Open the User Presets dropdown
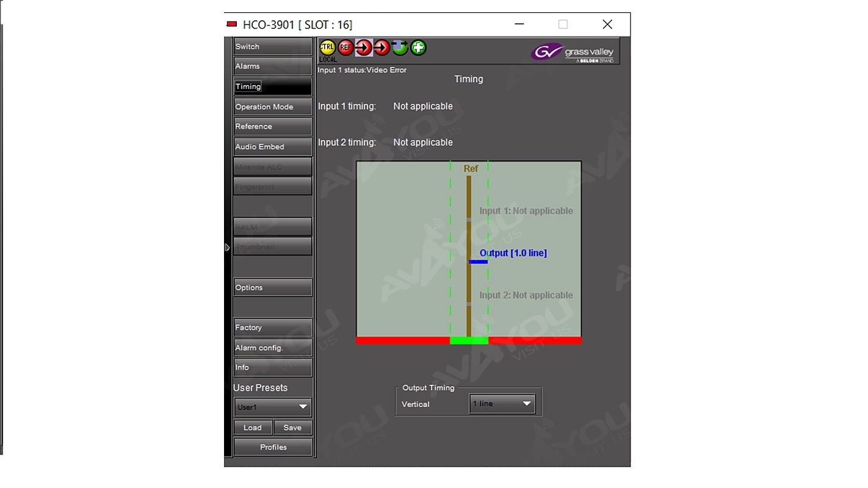 tap(273, 407)
